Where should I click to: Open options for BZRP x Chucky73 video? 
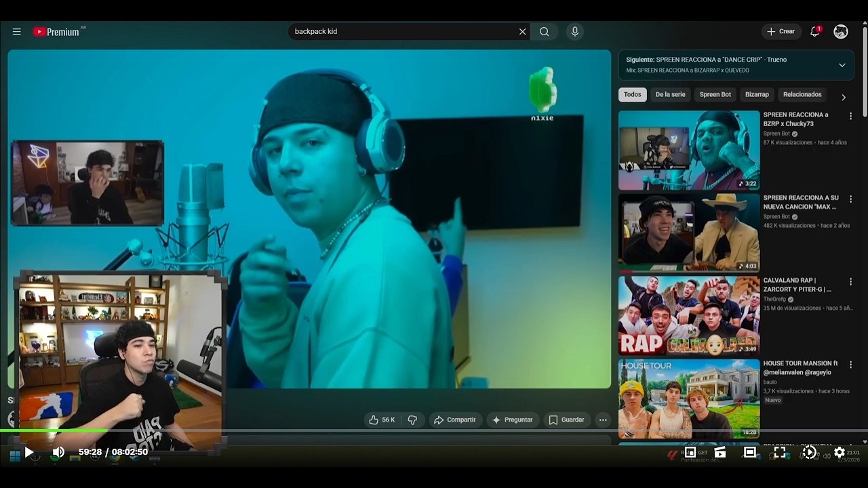(x=850, y=116)
